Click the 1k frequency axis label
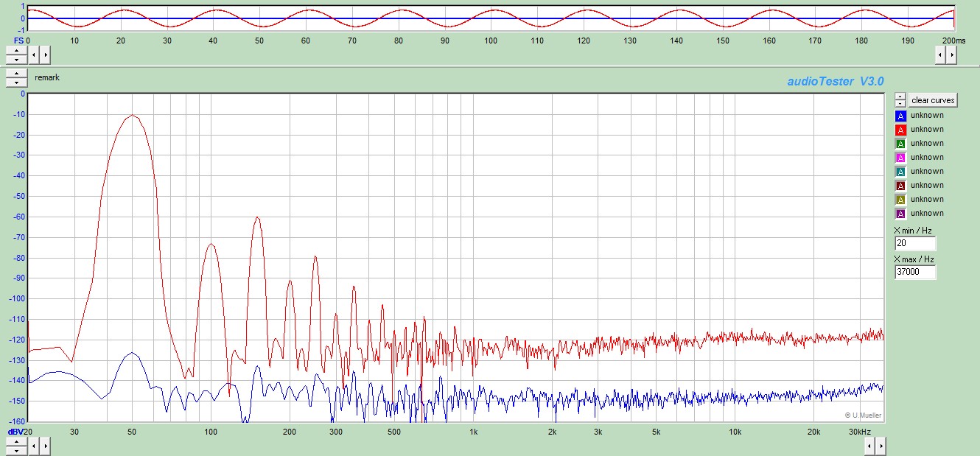 click(474, 432)
